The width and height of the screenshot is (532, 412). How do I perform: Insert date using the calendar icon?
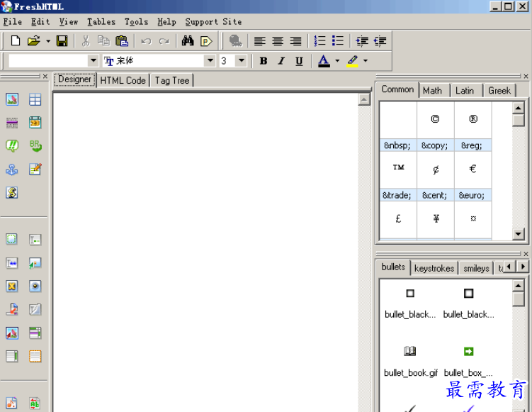coord(35,123)
